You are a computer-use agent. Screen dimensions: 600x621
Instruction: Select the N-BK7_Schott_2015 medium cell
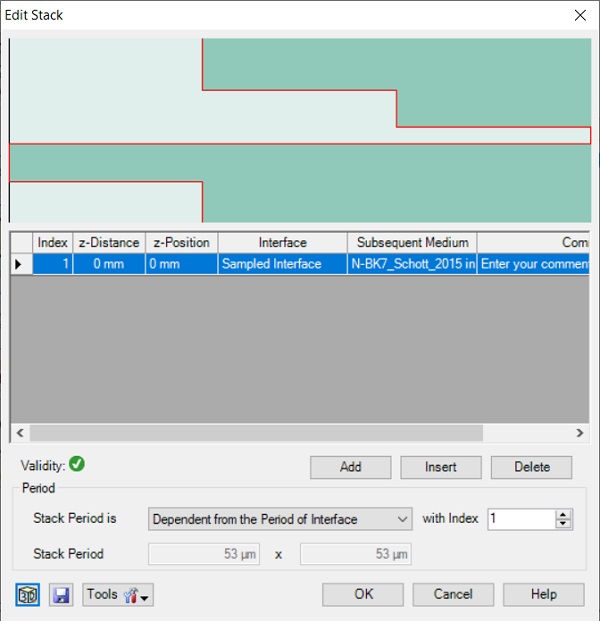click(412, 264)
